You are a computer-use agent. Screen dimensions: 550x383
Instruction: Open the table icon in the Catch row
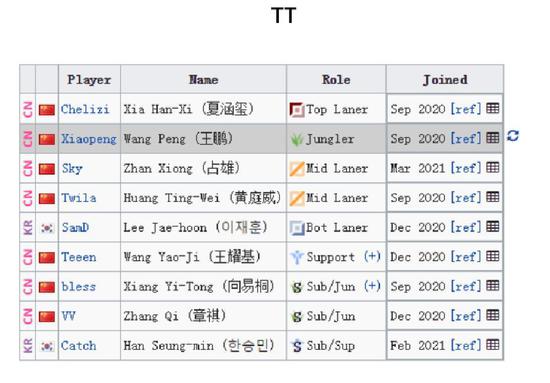point(492,345)
